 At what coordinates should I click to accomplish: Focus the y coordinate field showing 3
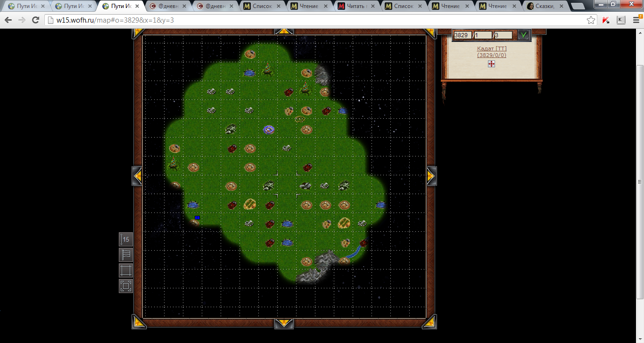tap(503, 35)
